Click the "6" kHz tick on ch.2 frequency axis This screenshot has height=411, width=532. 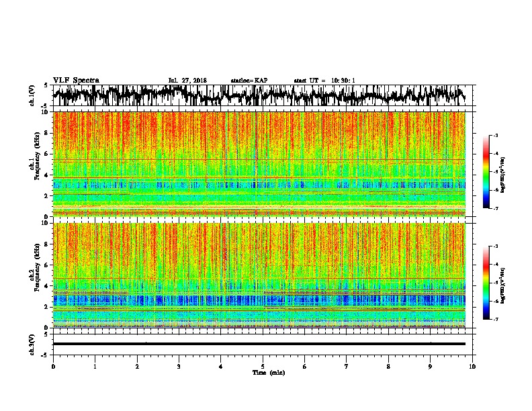click(46, 265)
